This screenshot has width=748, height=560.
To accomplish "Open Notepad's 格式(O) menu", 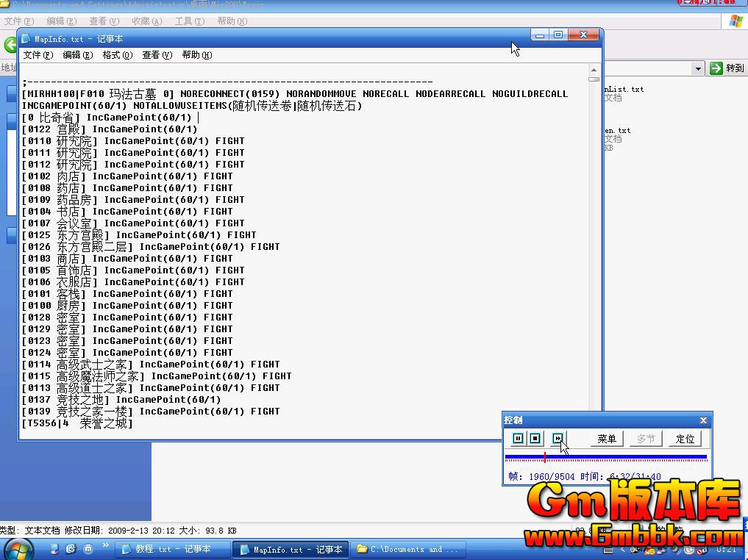I will tap(117, 55).
